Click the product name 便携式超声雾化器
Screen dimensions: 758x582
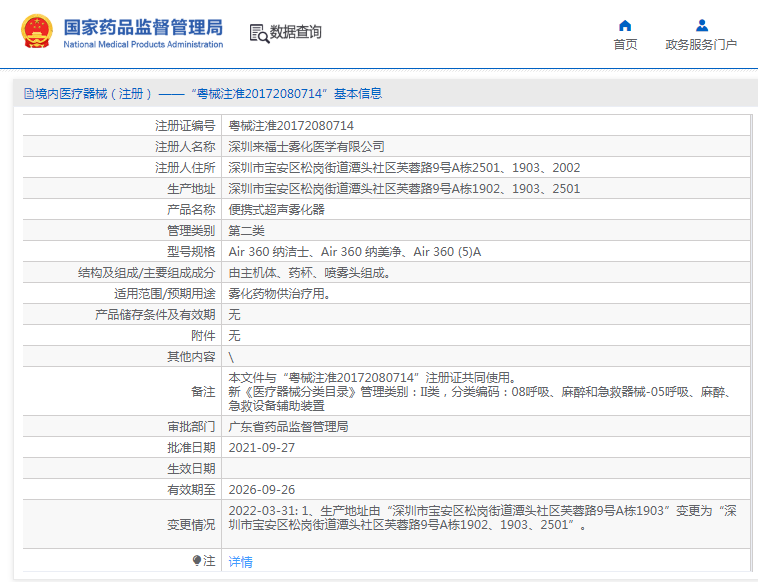277,210
